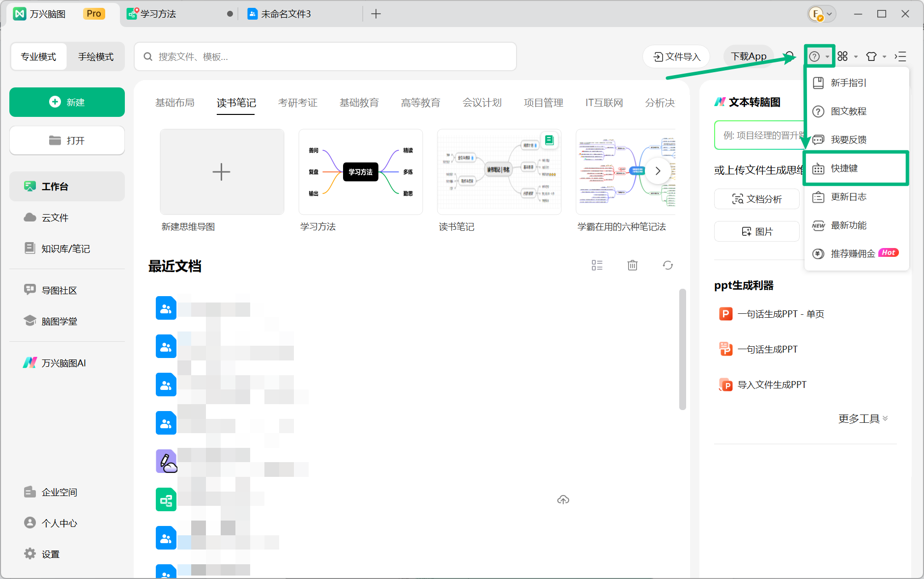This screenshot has height=579, width=924.
Task: Click the apps grid icon in toolbar
Action: [x=843, y=56]
